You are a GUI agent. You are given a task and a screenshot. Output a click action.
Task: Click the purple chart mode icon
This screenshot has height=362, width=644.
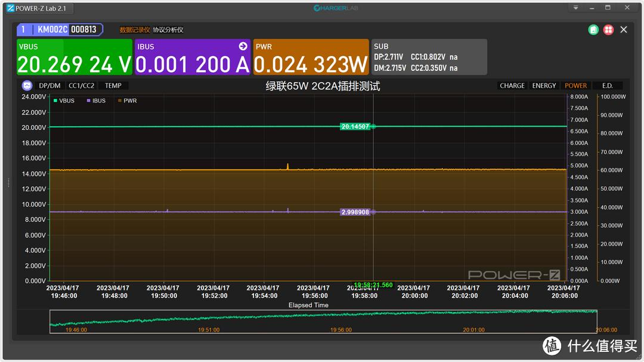tap(27, 86)
